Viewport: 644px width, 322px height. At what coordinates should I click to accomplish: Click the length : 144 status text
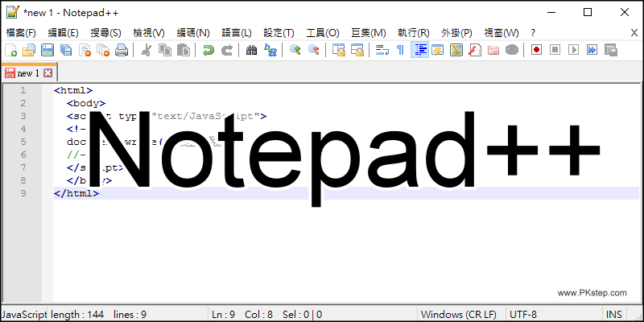77,315
